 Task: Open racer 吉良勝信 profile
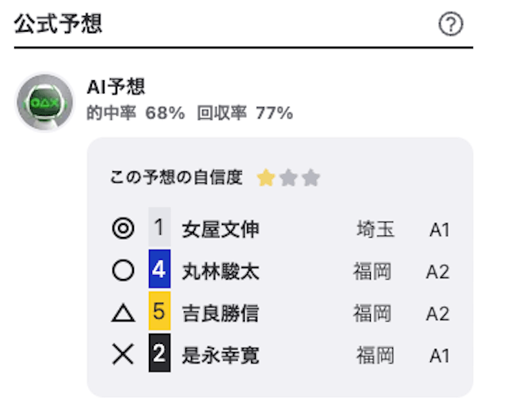220,313
